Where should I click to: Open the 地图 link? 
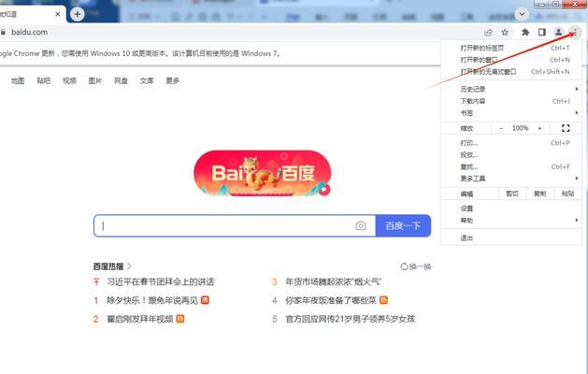pos(18,80)
